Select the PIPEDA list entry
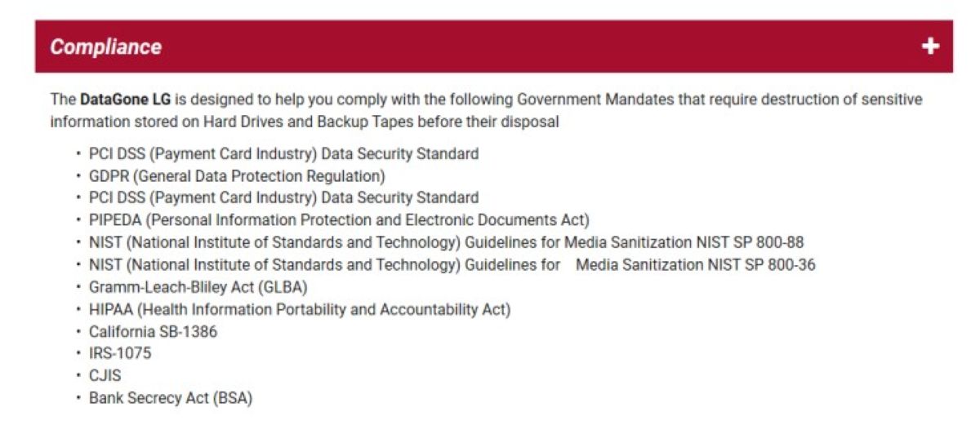The width and height of the screenshot is (980, 425). tap(339, 219)
